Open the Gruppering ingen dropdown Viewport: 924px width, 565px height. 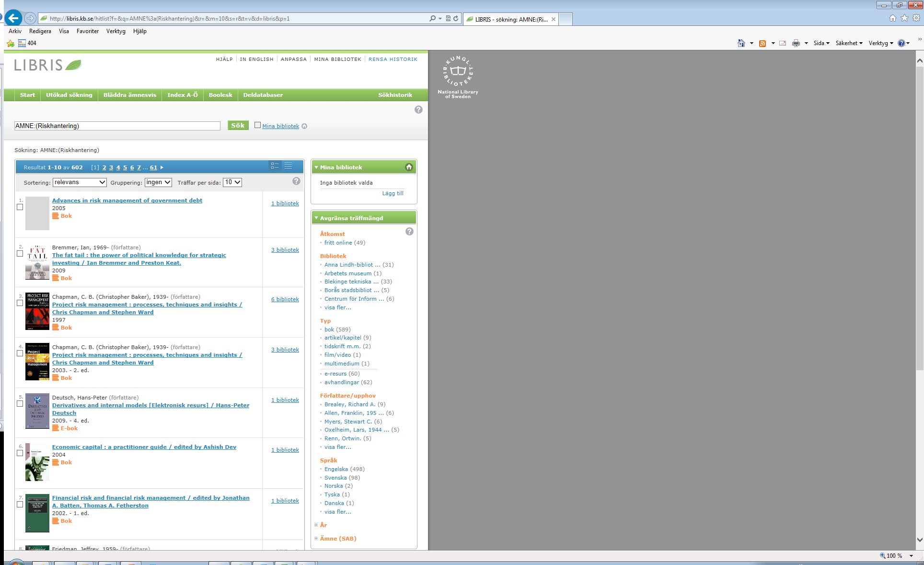158,182
